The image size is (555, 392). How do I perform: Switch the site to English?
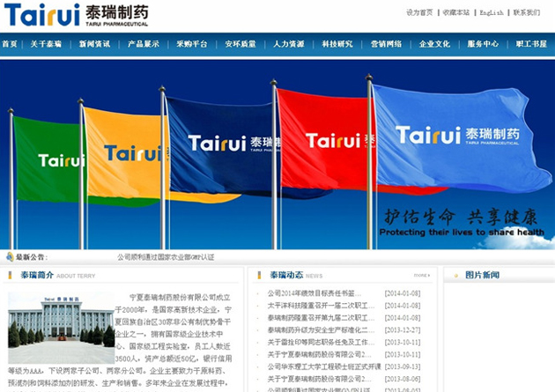pyautogui.click(x=492, y=13)
